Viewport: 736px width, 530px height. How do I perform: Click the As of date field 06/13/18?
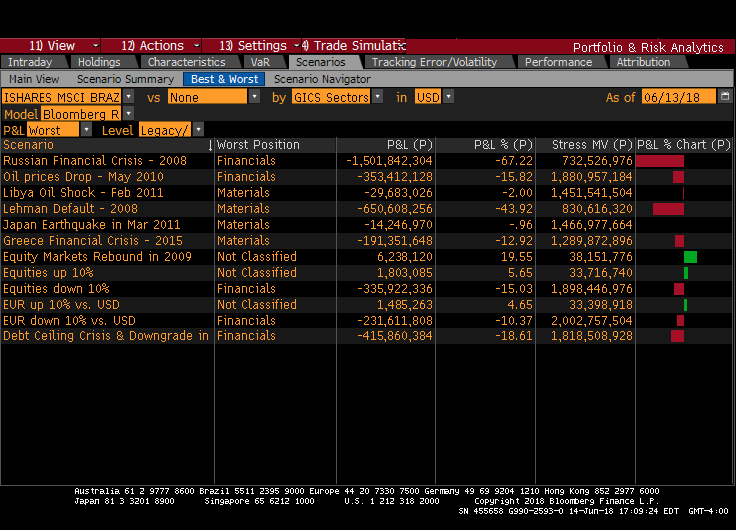point(677,97)
